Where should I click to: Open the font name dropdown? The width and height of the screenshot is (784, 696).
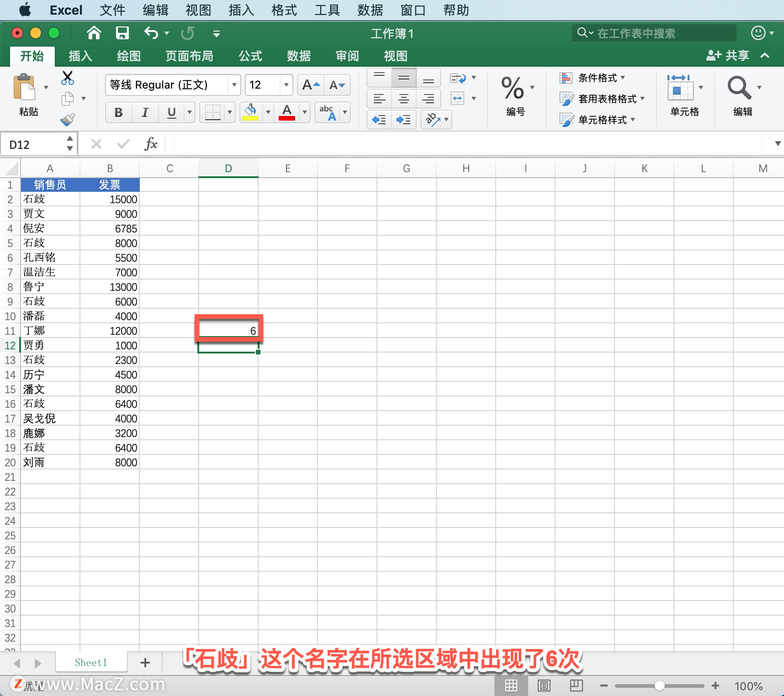point(234,85)
